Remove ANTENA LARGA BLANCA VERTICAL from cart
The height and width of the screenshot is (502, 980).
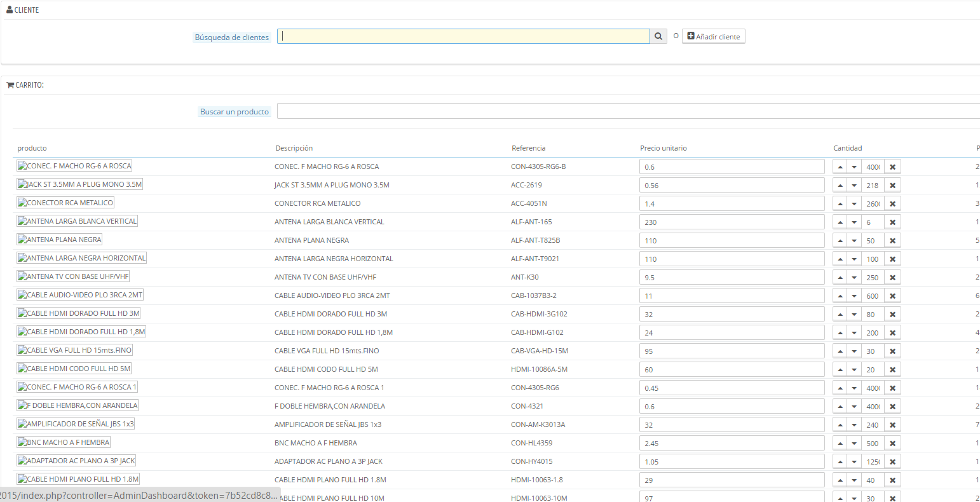click(892, 222)
